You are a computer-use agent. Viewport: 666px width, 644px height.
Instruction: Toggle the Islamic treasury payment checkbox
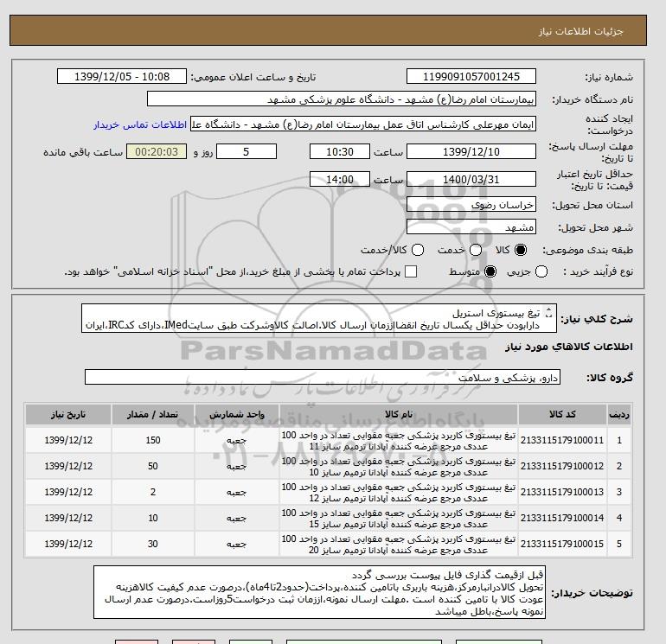[x=411, y=271]
